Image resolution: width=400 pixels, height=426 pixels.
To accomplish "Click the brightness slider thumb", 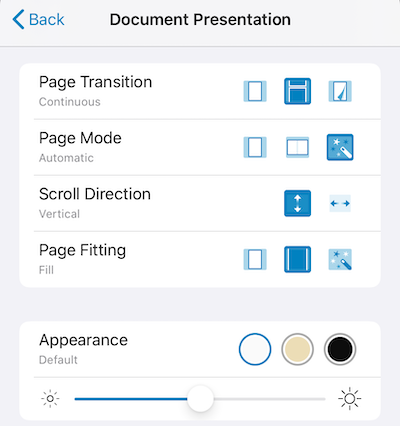I will coord(200,399).
